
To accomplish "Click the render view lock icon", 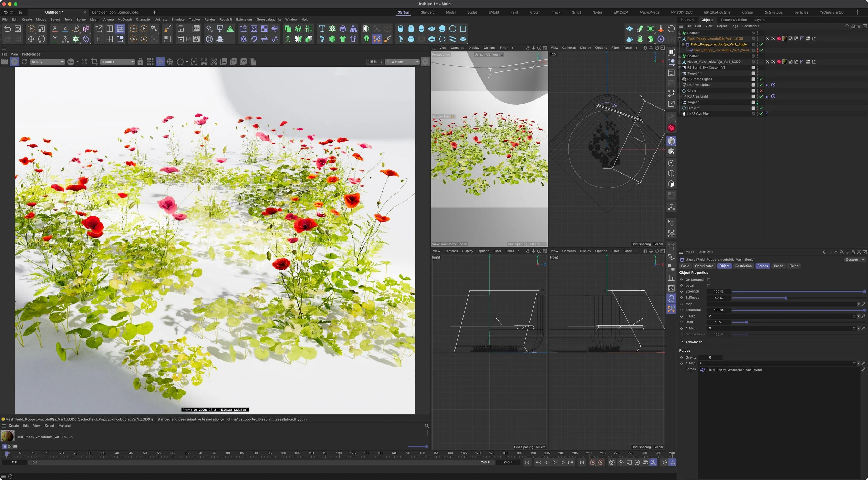I will point(140,62).
